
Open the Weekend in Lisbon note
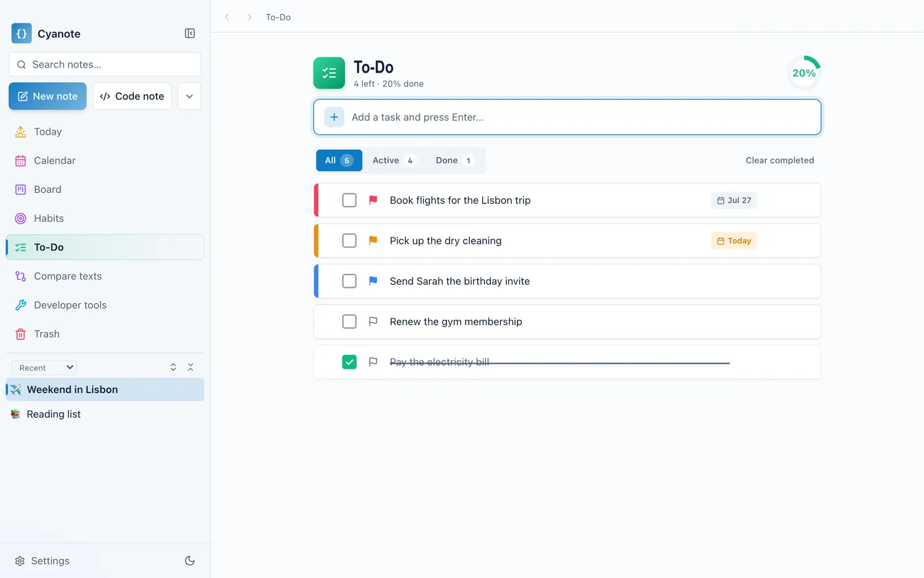tap(105, 389)
